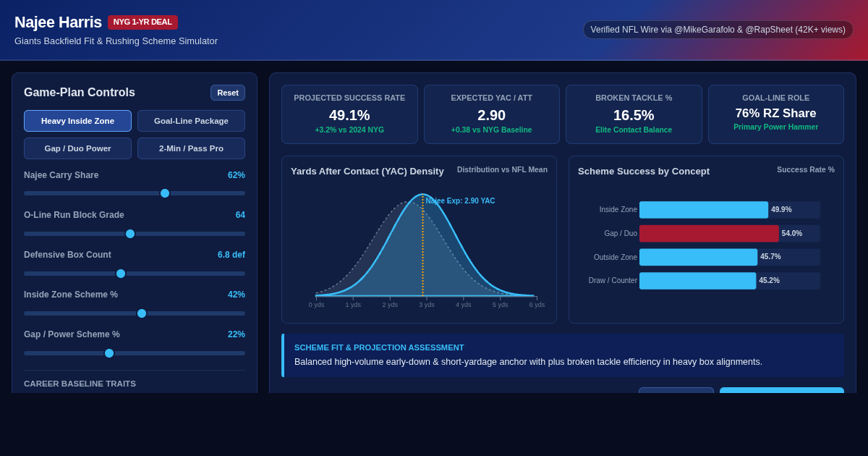
Task: Click the 62% carry share value
Action: click(237, 175)
